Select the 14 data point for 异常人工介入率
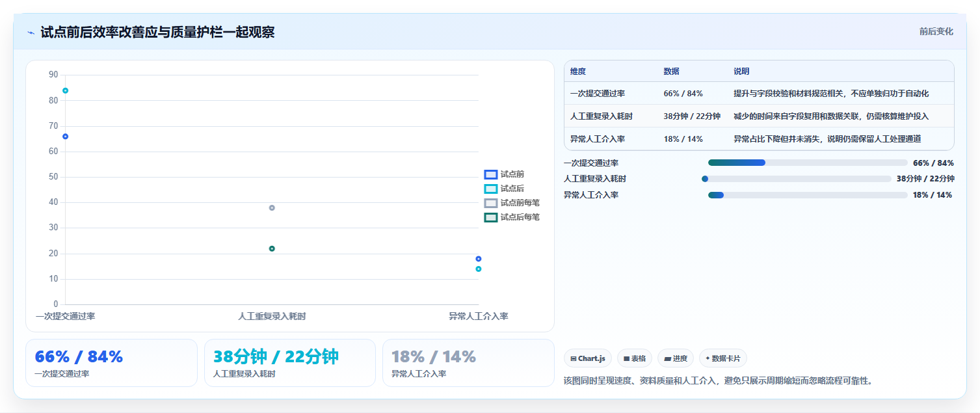The width and height of the screenshot is (980, 413). click(x=478, y=269)
